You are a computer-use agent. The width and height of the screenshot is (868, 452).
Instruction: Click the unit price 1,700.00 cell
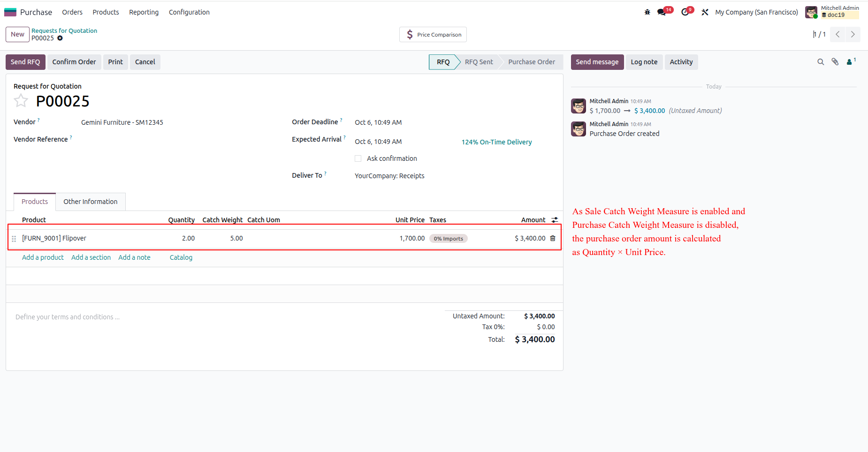point(412,238)
